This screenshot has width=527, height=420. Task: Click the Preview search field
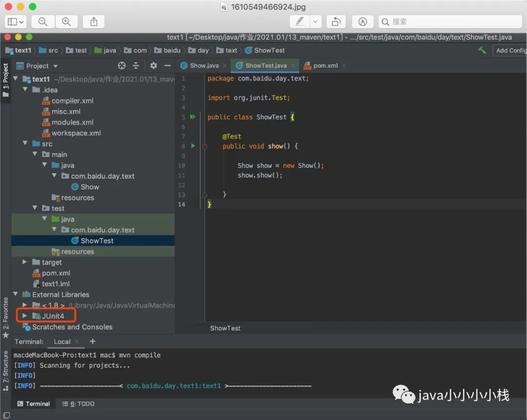[450, 22]
